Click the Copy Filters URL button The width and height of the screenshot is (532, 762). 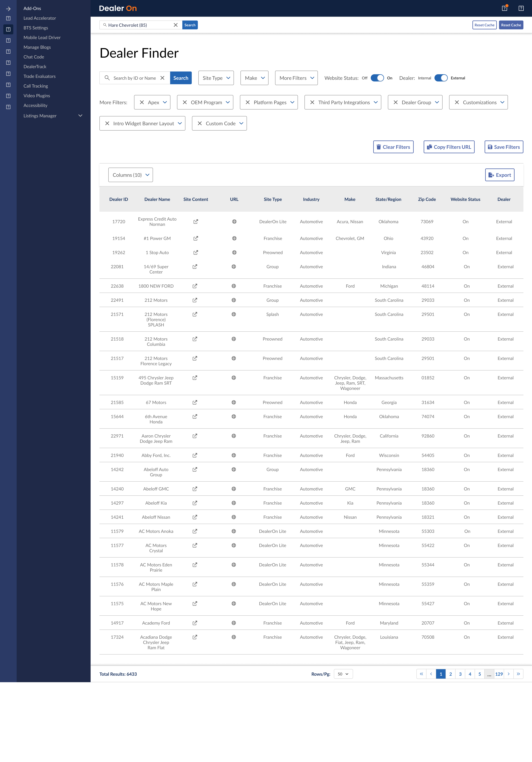[449, 147]
